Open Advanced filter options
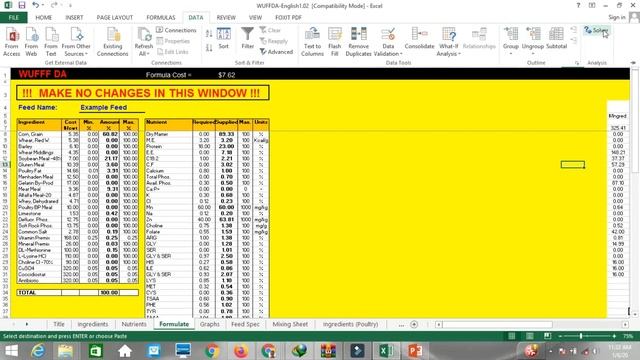 (x=276, y=52)
